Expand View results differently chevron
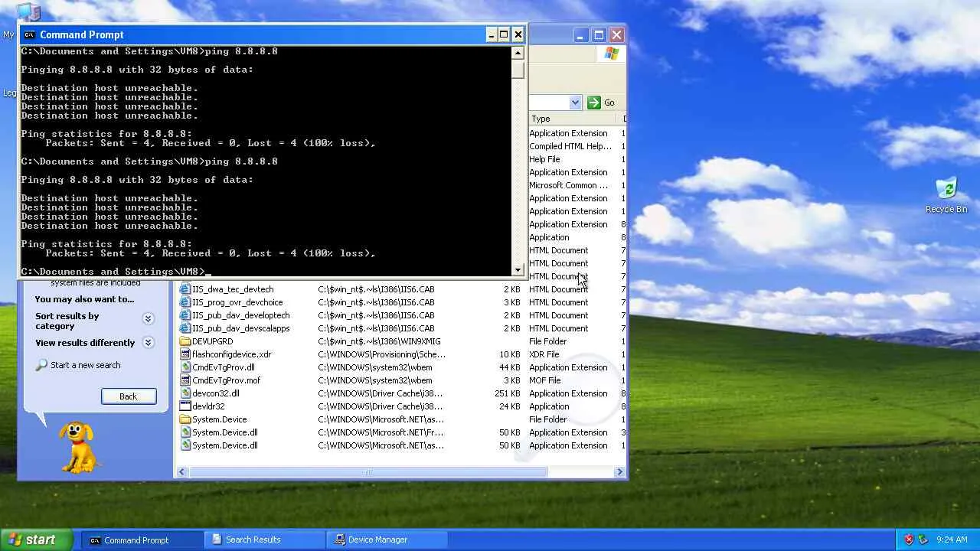 (x=148, y=343)
